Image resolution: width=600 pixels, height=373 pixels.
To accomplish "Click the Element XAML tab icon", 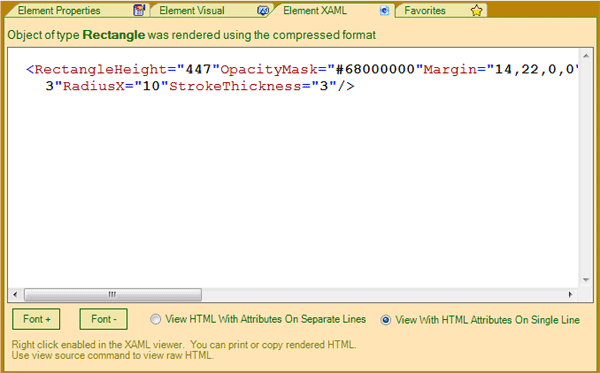I will click(x=384, y=11).
